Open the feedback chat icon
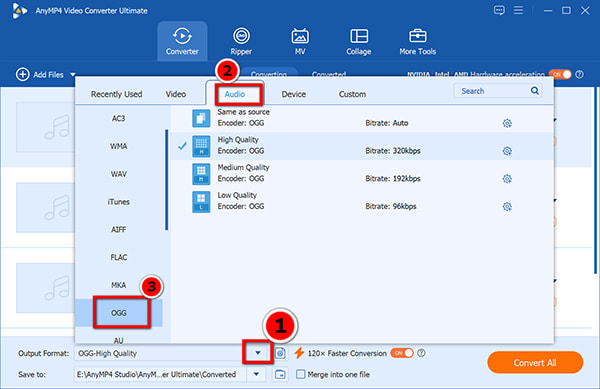This screenshot has height=389, width=600. (x=499, y=10)
